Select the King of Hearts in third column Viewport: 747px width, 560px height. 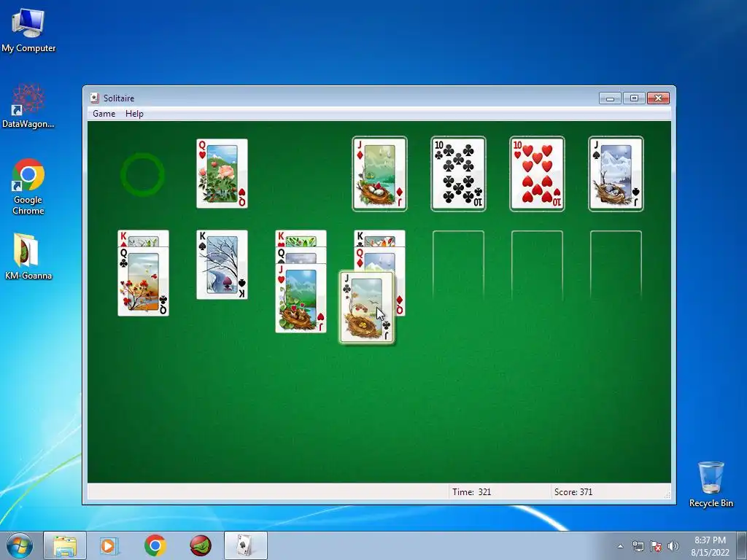tap(301, 238)
